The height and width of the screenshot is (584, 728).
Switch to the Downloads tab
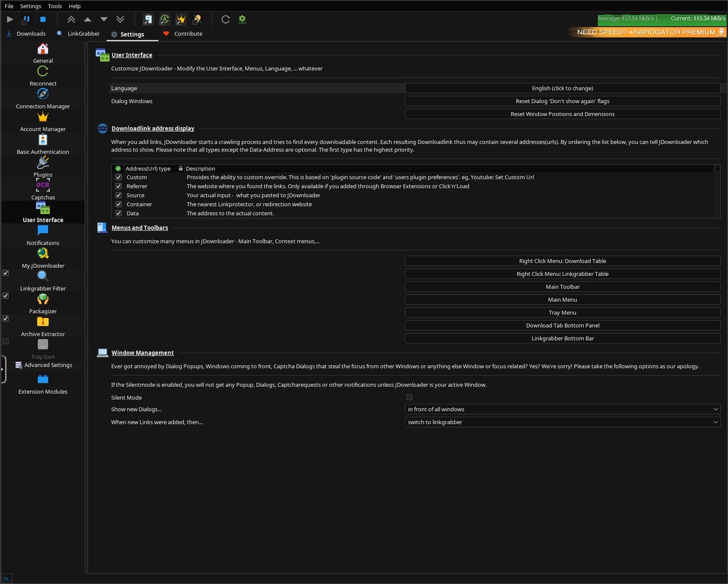coord(26,34)
